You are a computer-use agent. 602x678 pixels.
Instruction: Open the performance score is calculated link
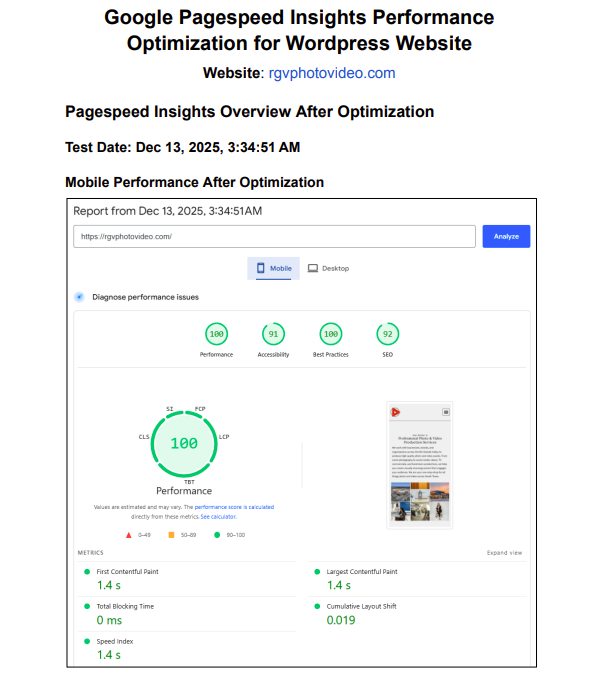[x=234, y=507]
